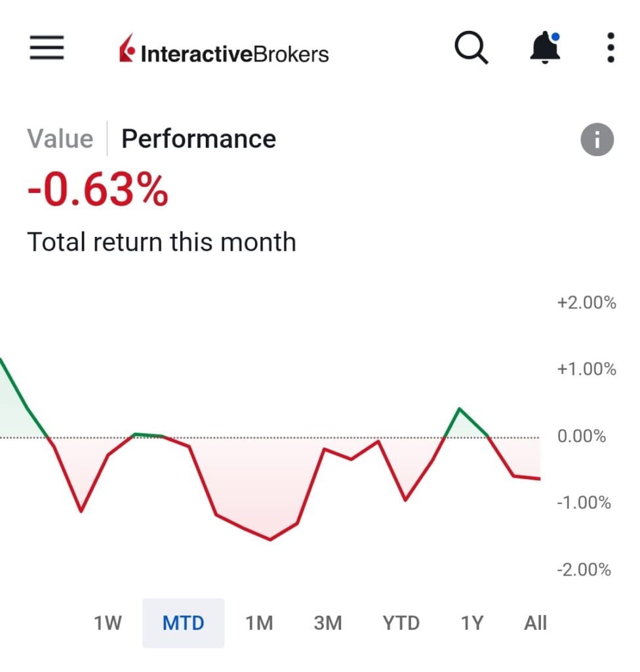The image size is (640, 672).
Task: Tap the 'Total return this month' label
Action: click(x=161, y=242)
